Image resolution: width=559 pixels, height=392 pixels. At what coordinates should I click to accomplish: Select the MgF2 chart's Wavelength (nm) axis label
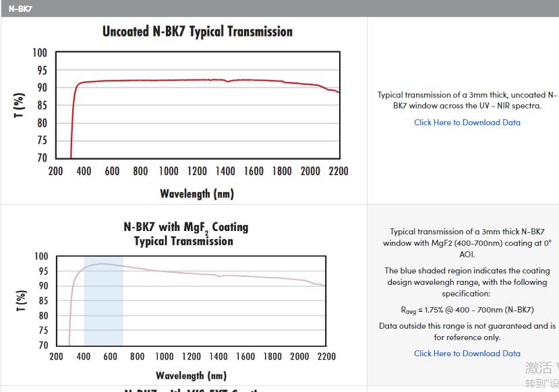pyautogui.click(x=191, y=376)
